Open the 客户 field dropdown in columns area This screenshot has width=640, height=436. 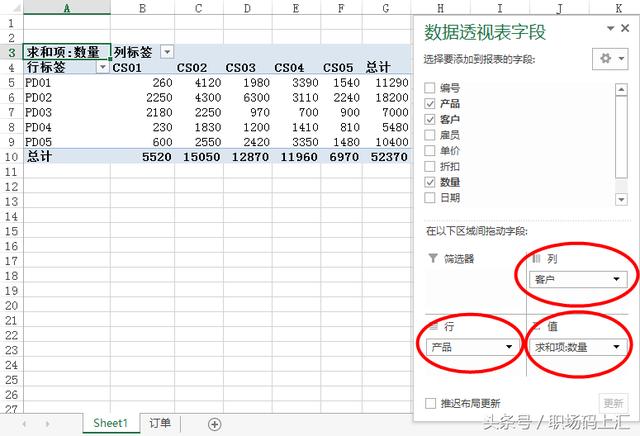pos(616,279)
